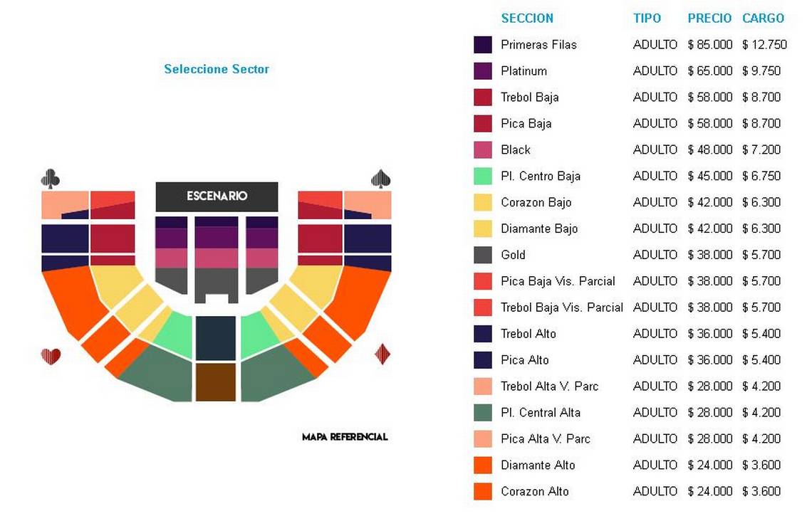Image resolution: width=812 pixels, height=531 pixels.
Task: Click the Pl. Centro Baja green swatch
Action: coord(483,176)
